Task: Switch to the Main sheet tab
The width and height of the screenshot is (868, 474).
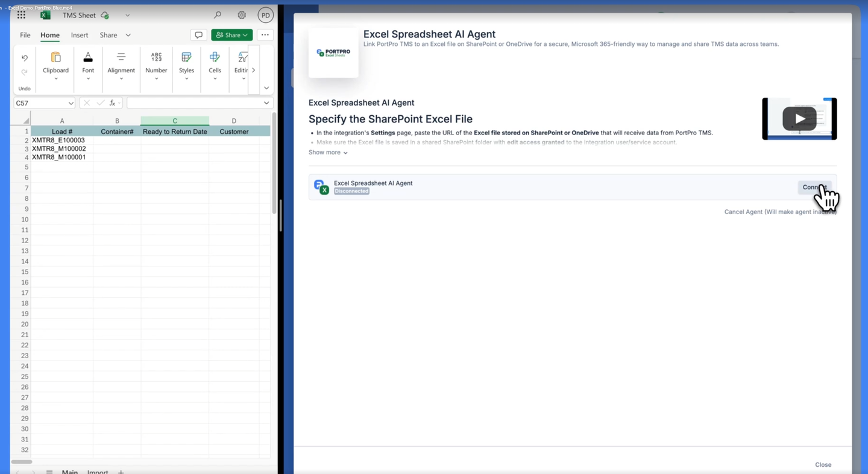Action: click(70, 472)
